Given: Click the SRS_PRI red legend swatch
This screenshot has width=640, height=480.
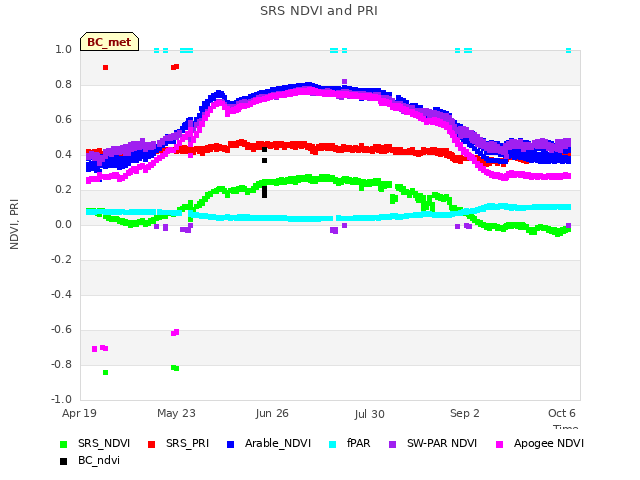Looking at the screenshot, I should click(x=151, y=444).
